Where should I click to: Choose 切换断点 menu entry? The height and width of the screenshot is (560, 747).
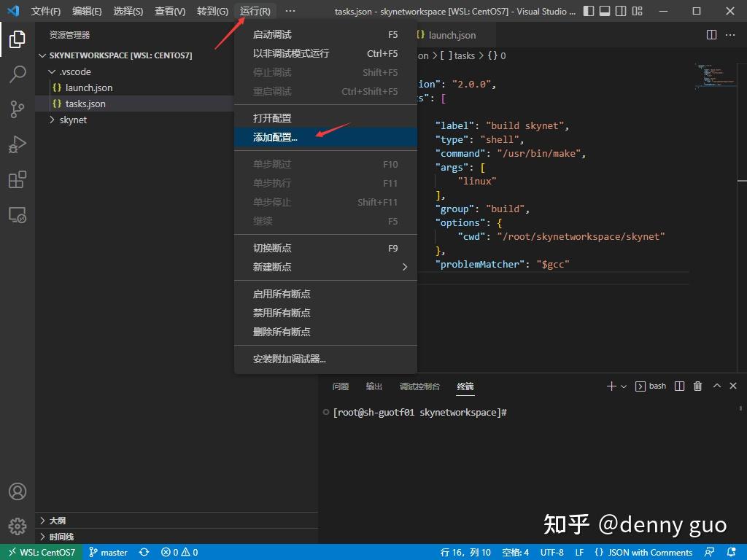pyautogui.click(x=325, y=248)
